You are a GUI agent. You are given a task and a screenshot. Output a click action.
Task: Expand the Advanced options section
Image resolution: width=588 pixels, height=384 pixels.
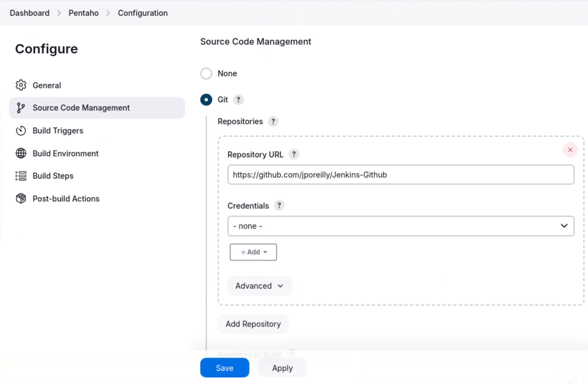tap(259, 286)
